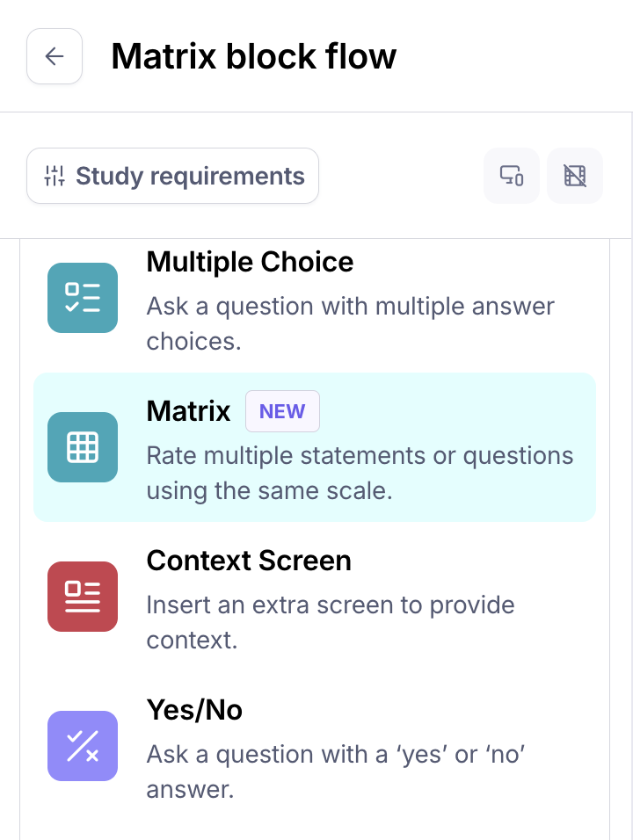
Task: Select the Matrix grid icon
Action: (83, 447)
